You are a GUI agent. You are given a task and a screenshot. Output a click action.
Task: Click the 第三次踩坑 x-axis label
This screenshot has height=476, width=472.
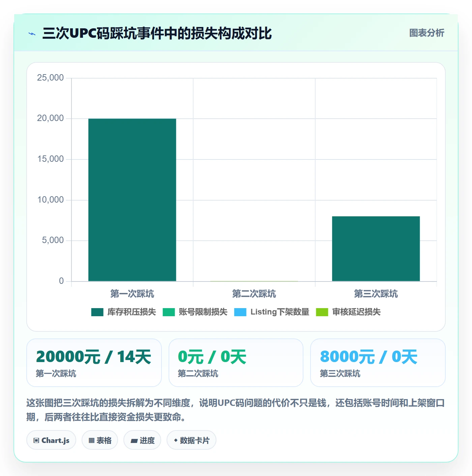click(x=376, y=294)
